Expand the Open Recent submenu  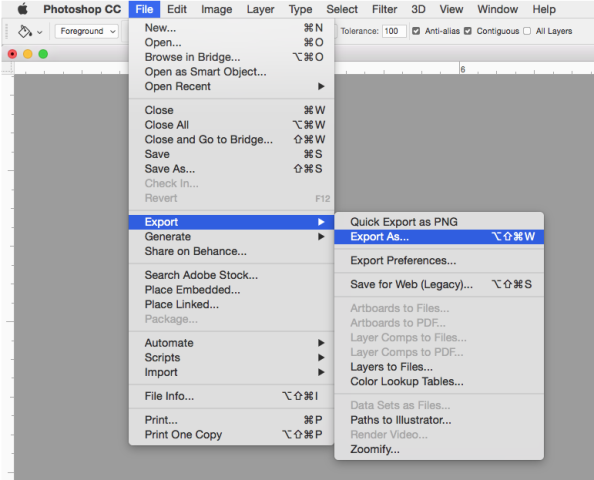tap(231, 86)
